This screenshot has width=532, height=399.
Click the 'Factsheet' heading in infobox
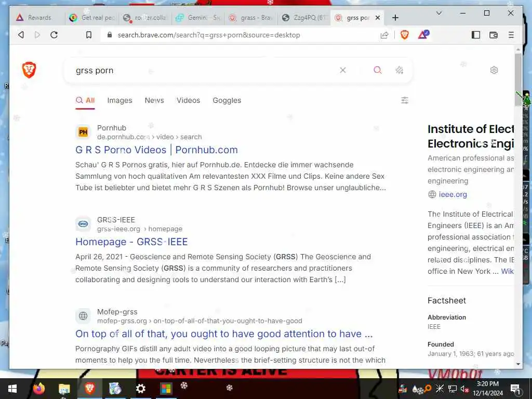(446, 300)
